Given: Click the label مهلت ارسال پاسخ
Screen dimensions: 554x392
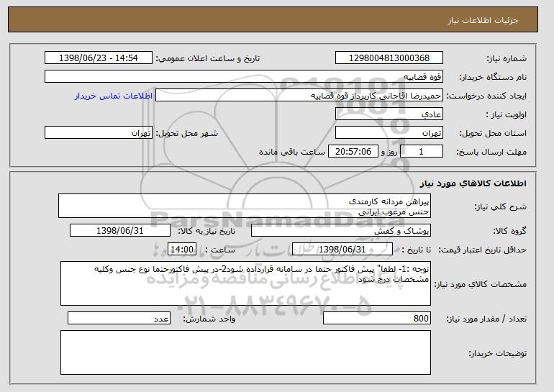Looking at the screenshot, I should click(491, 152).
